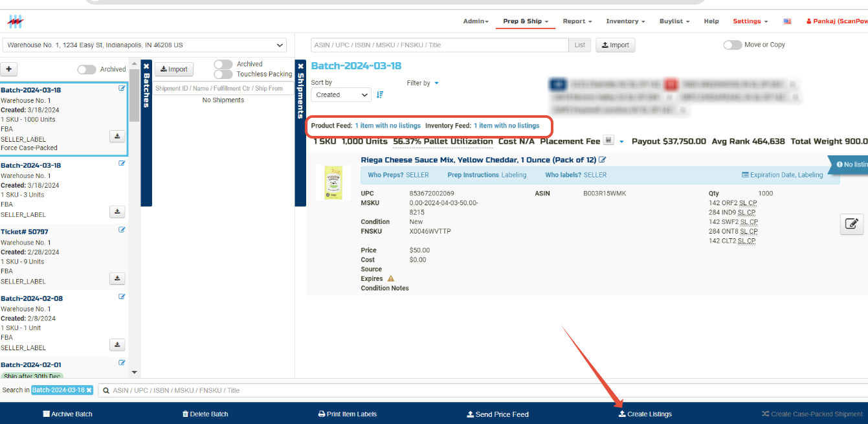Screen dimensions: 868x424
Task: Click Create Listings
Action: click(645, 414)
